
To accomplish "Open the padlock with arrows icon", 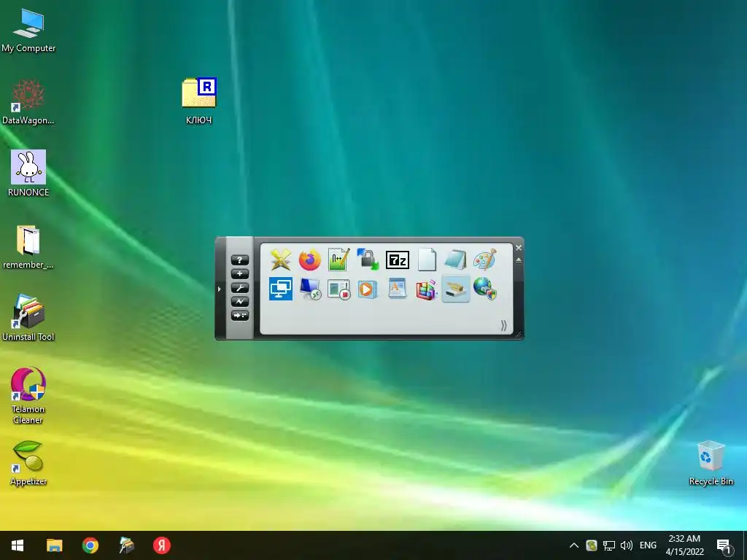I will point(368,260).
